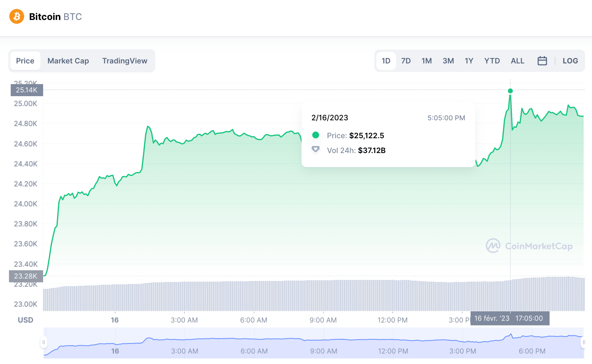Select the Price tab
The image size is (592, 364).
[x=25, y=61]
